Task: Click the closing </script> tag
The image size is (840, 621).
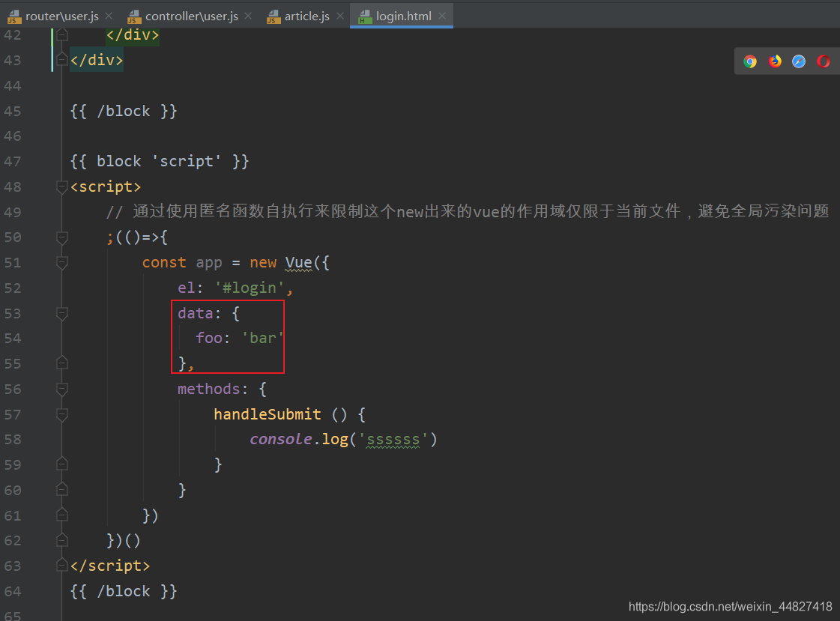Action: 110,566
